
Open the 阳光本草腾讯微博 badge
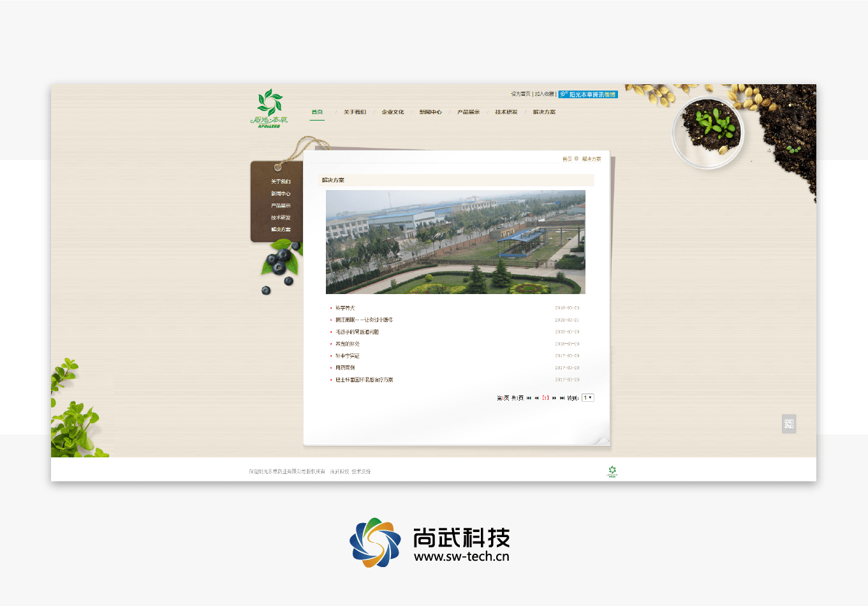point(588,94)
